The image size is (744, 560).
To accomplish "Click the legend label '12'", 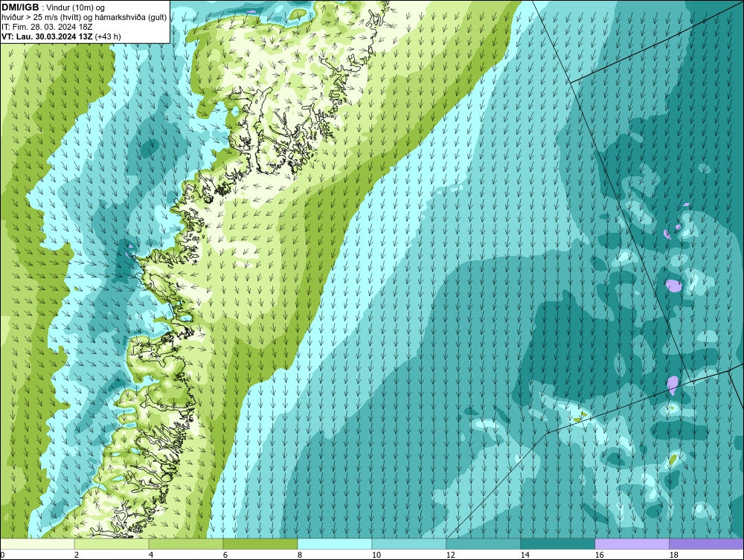I will pyautogui.click(x=450, y=555).
